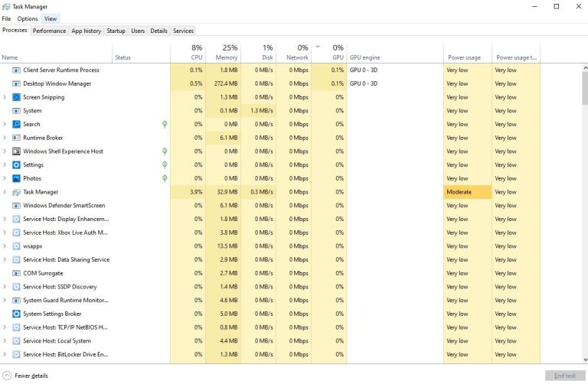Open the Options menu
The width and height of the screenshot is (588, 384).
(x=28, y=18)
